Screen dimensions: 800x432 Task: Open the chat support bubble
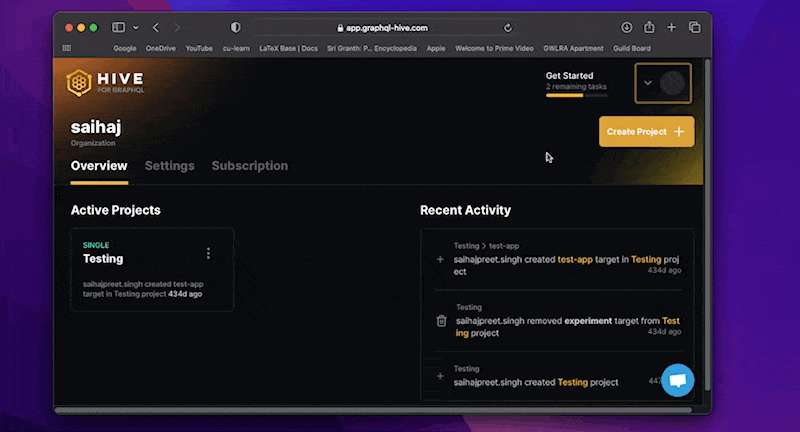678,380
